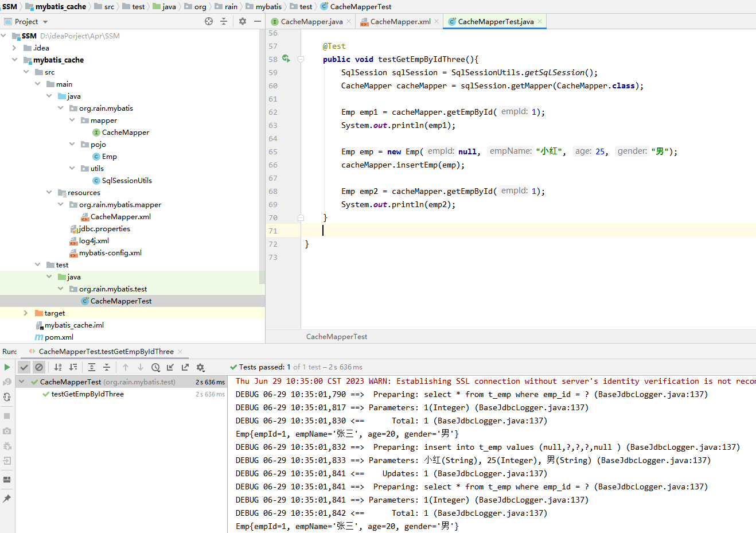This screenshot has height=533, width=756.
Task: Import test results icon
Action: (x=170, y=367)
